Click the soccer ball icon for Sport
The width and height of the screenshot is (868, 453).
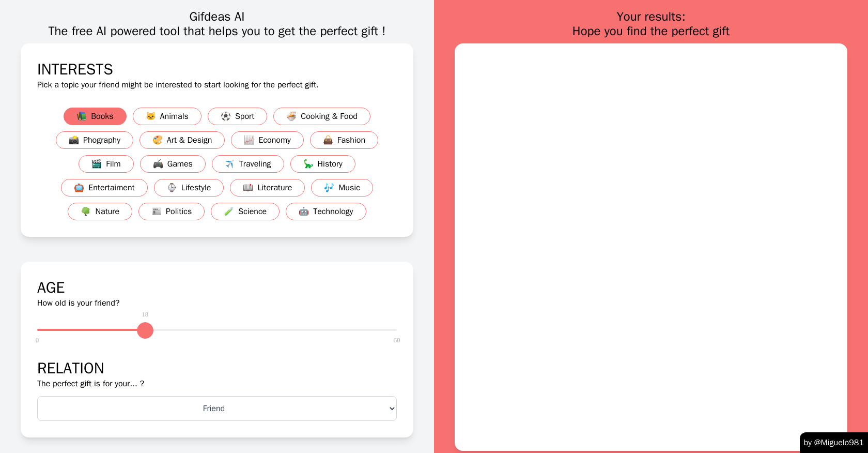226,116
